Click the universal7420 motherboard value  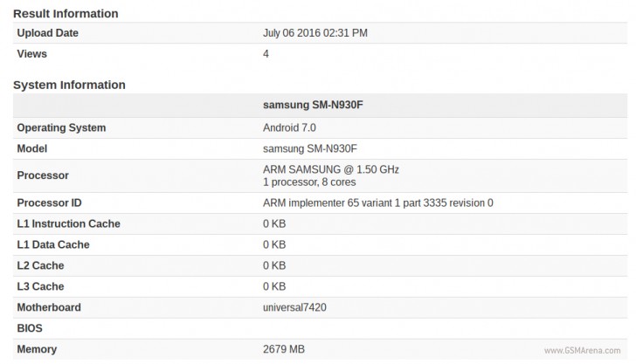point(299,307)
